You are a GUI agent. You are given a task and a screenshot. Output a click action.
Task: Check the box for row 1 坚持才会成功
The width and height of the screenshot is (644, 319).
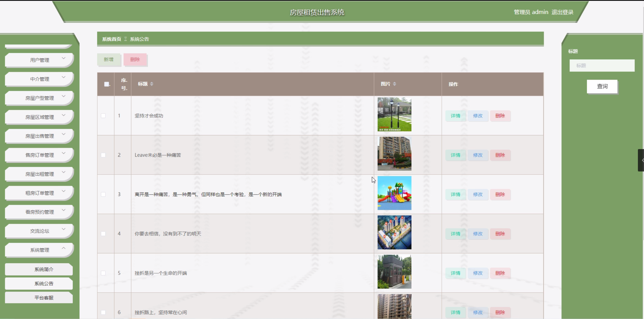tap(103, 116)
